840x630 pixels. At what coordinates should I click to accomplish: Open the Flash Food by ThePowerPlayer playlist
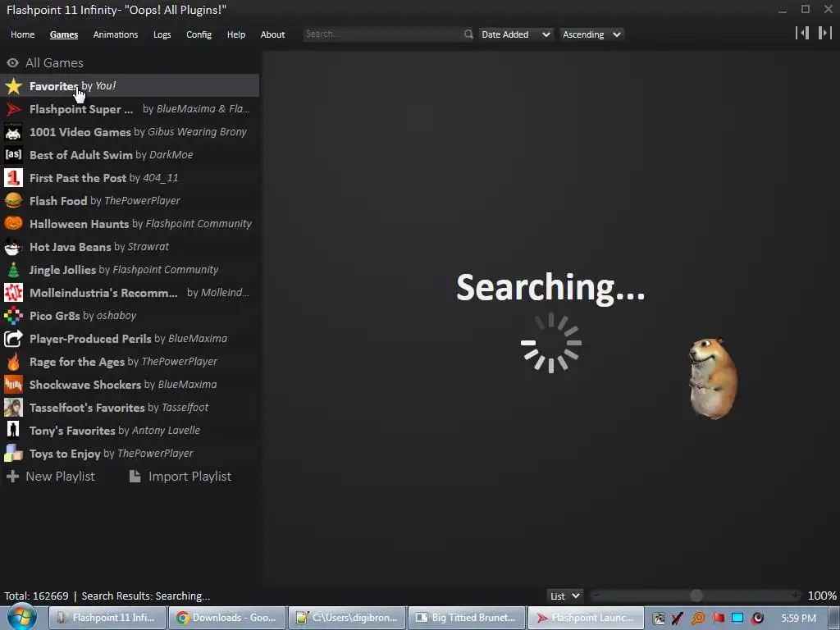(130, 201)
